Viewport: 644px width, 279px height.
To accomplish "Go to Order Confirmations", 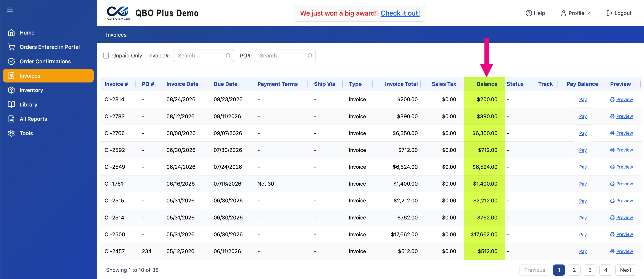I will (x=48, y=61).
